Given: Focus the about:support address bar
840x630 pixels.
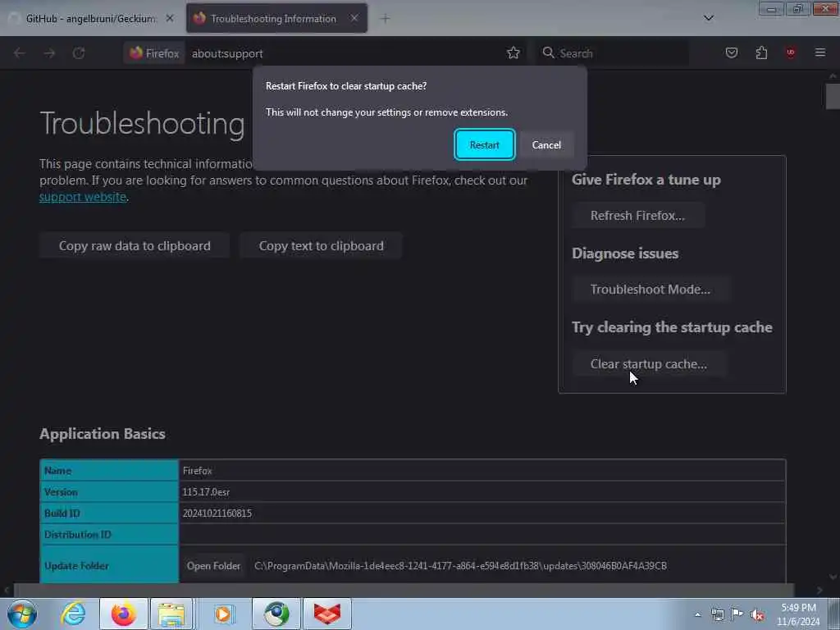Looking at the screenshot, I should tap(343, 53).
